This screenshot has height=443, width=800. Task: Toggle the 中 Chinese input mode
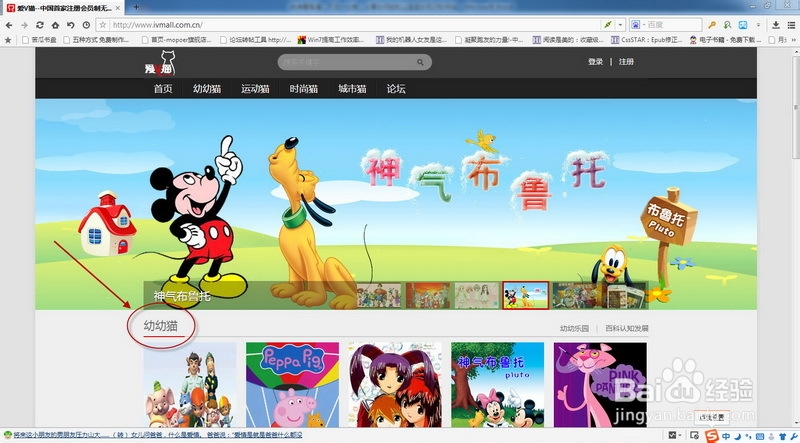click(726, 436)
